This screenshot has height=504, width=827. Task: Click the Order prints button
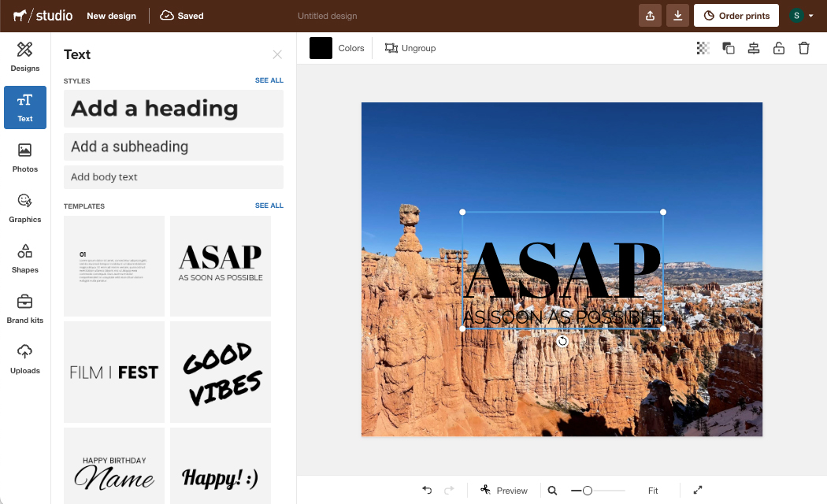(736, 16)
